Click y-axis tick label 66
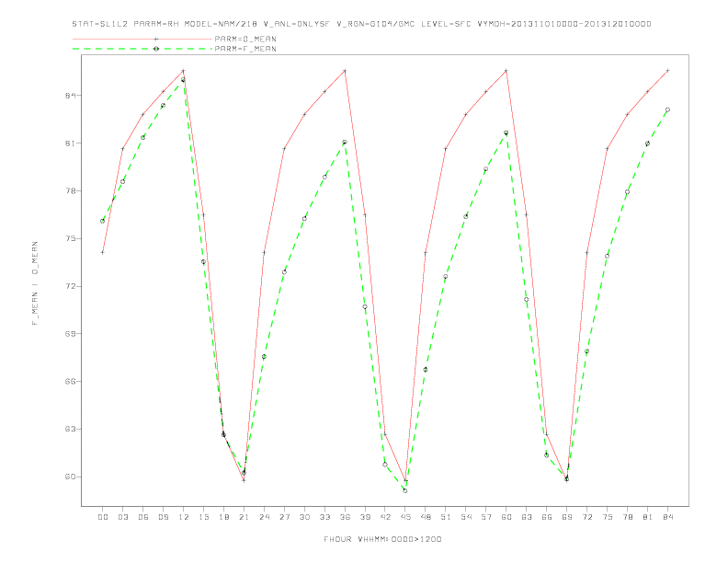Viewport: 728px width, 563px height. click(70, 382)
